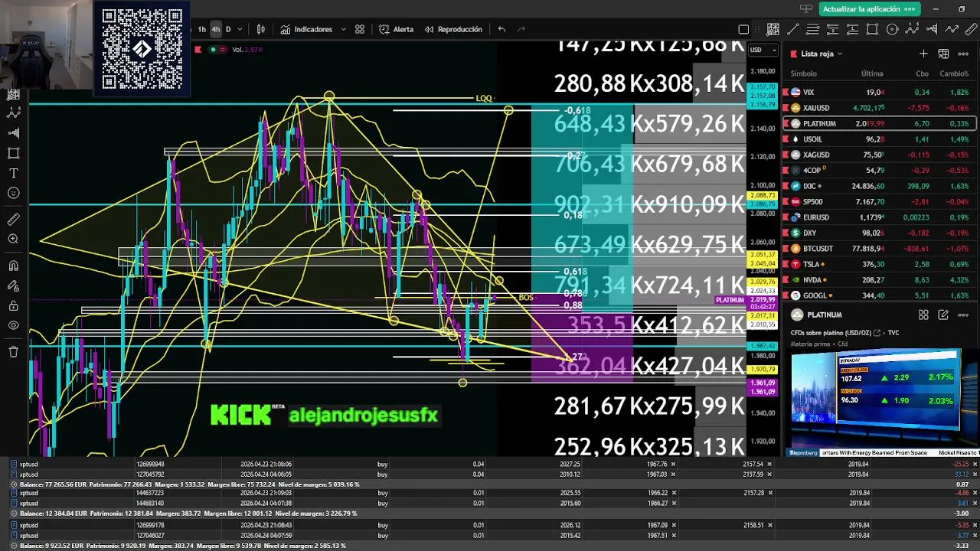Select the Gann box tool in top toolbar

[773, 30]
